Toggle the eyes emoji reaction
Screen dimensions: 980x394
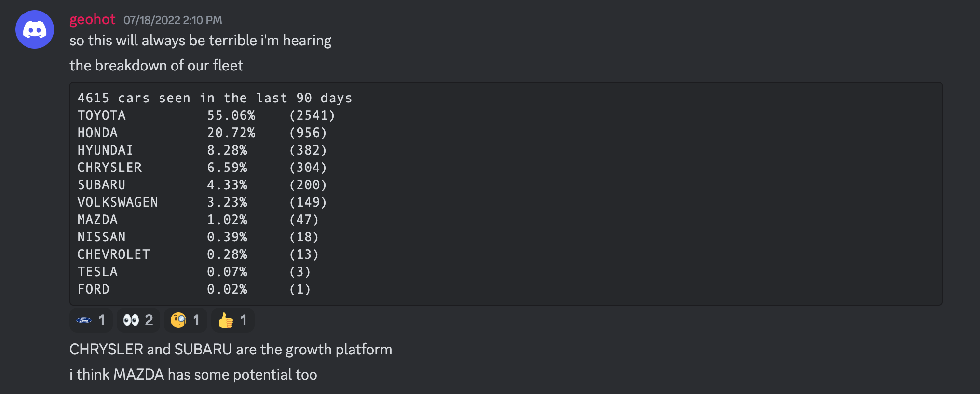click(138, 320)
